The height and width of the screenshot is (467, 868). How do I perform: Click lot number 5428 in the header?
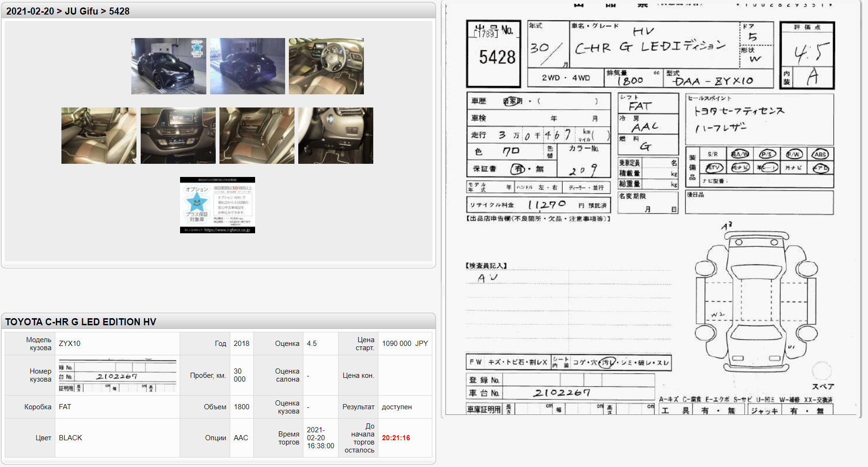coord(119,11)
